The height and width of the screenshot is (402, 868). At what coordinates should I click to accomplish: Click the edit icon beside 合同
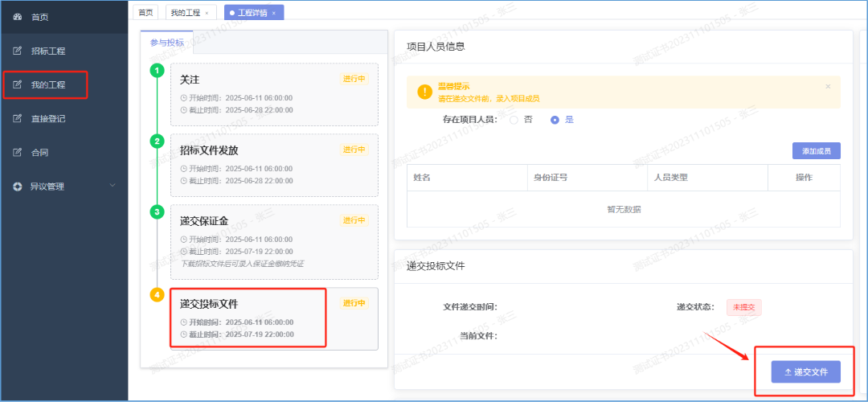[x=17, y=152]
